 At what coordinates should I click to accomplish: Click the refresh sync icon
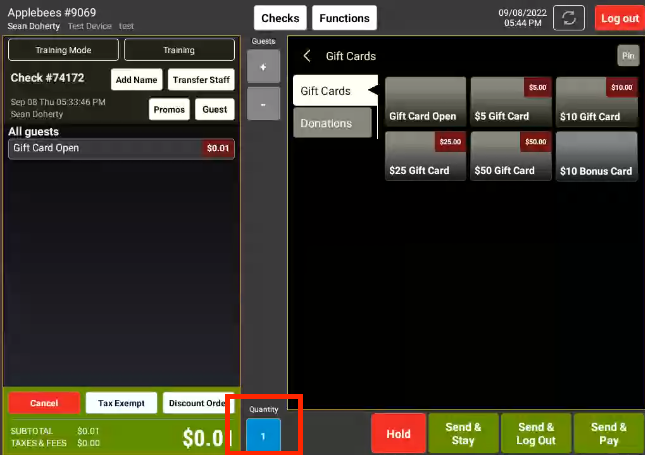(x=570, y=18)
